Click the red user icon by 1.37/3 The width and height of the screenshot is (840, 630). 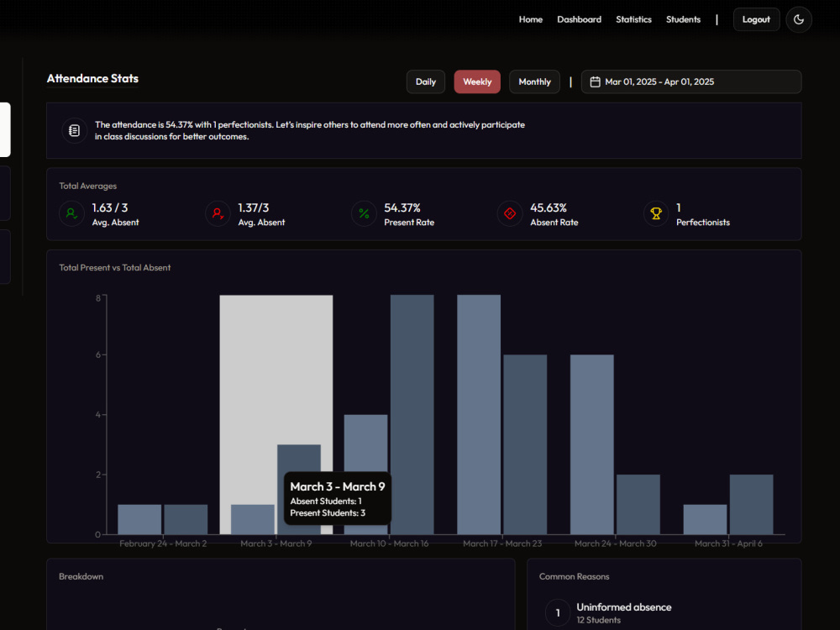click(x=218, y=213)
